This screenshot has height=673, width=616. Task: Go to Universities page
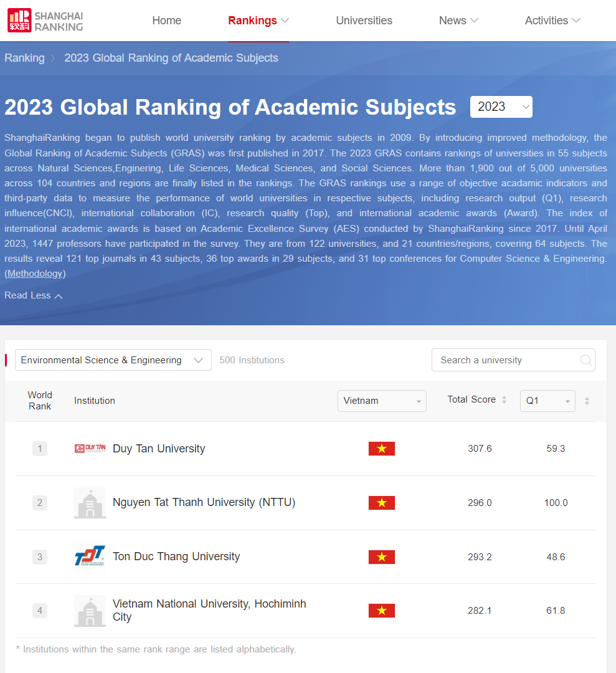coord(364,21)
